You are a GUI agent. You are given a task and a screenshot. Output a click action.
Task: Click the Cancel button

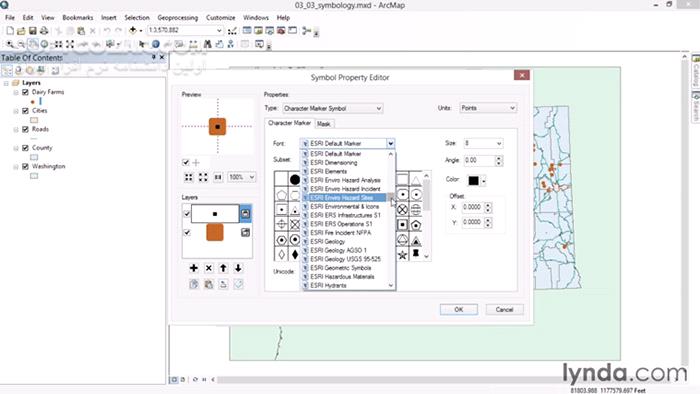coord(504,310)
